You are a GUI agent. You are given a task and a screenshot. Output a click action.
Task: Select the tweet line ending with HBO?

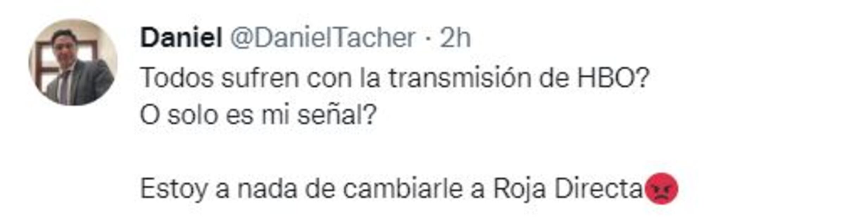click(x=394, y=78)
